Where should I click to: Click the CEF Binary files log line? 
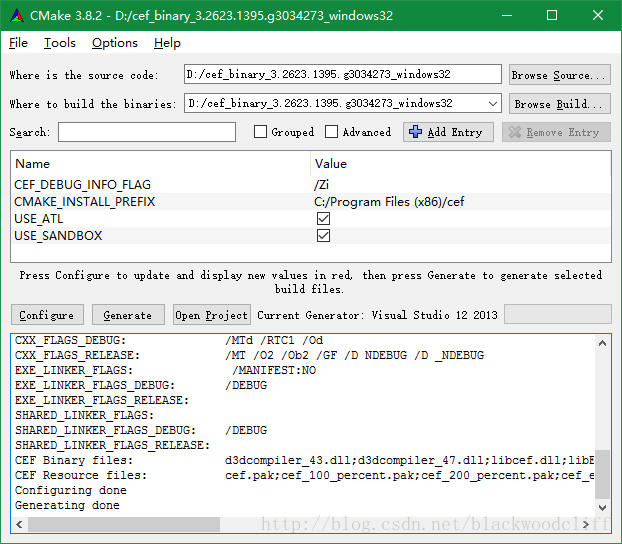click(304, 460)
